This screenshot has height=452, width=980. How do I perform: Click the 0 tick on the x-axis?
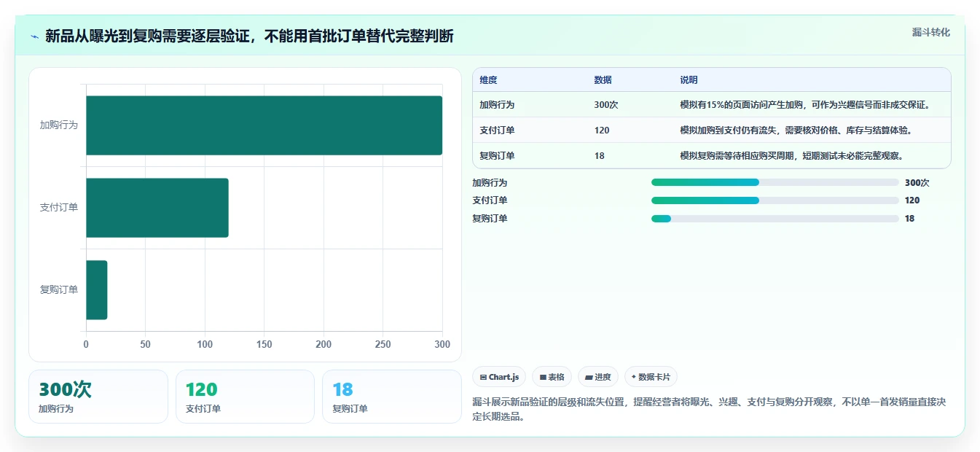(x=86, y=345)
